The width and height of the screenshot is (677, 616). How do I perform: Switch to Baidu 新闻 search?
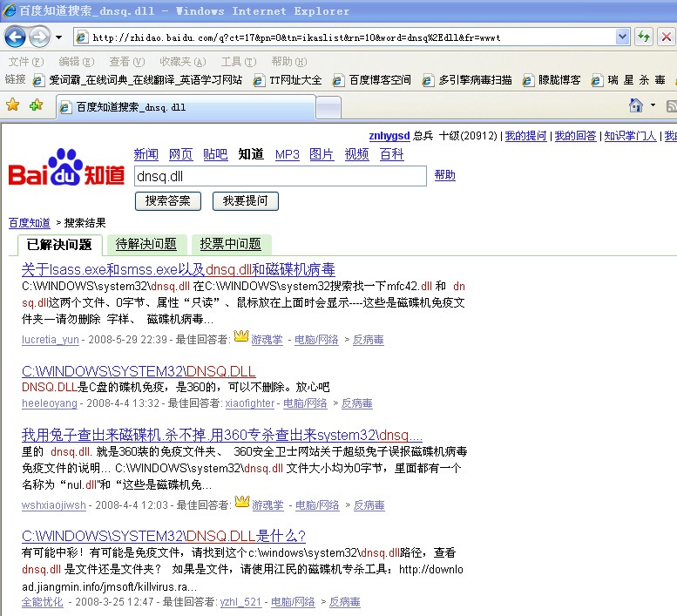[x=146, y=154]
